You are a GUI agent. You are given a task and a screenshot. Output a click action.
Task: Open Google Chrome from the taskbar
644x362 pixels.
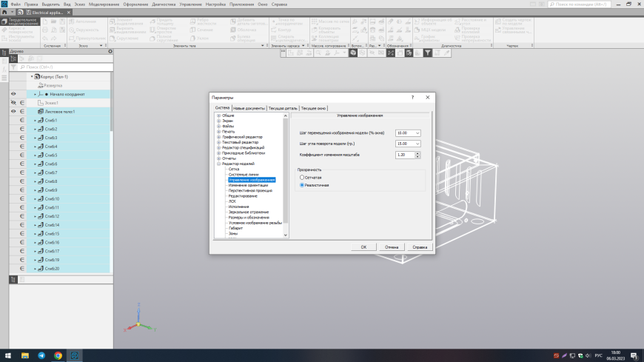click(58, 355)
